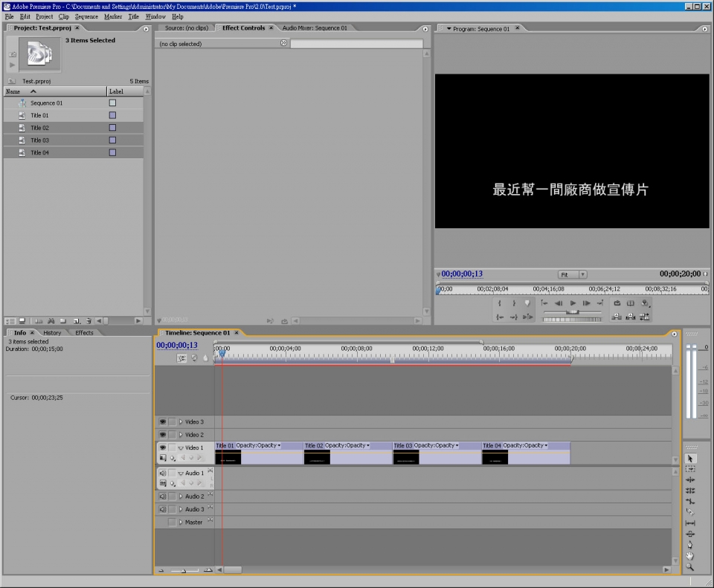Click the shuttle slider in Program monitor
Screen dimensions: 714x588
click(572, 312)
